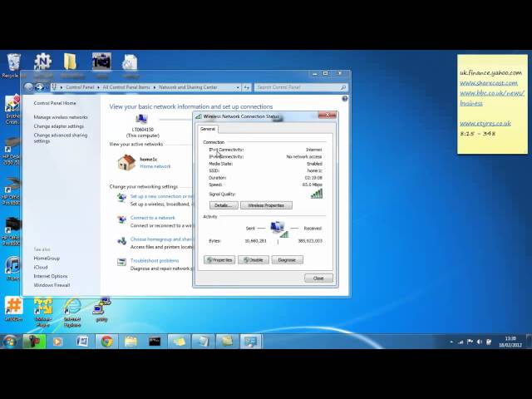Click the Search Control Panel field

(x=301, y=87)
